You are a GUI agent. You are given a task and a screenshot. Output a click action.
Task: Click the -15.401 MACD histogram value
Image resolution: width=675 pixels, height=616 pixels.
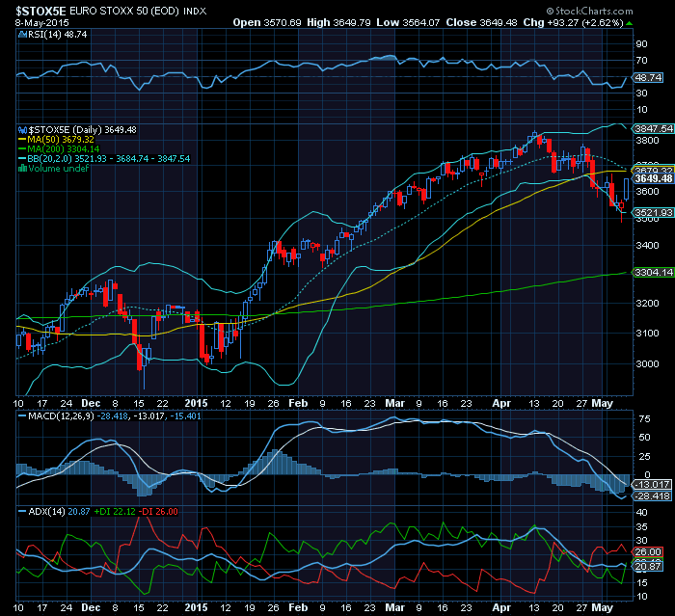click(185, 416)
